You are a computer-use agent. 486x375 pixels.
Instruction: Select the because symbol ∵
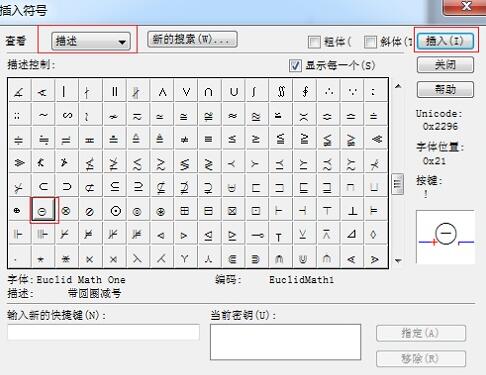click(352, 91)
